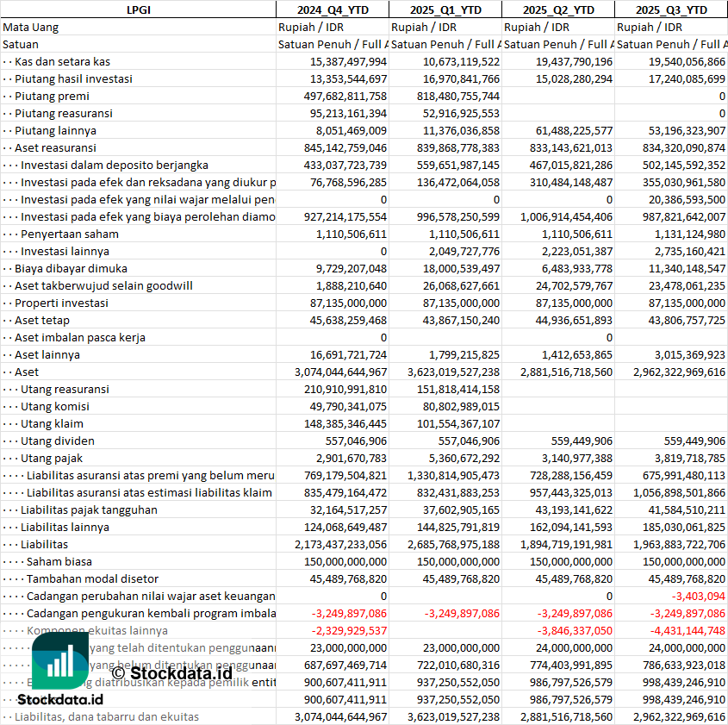Click total Liabilitas value 2,173,437,233,056
728x725 pixels.
click(341, 544)
